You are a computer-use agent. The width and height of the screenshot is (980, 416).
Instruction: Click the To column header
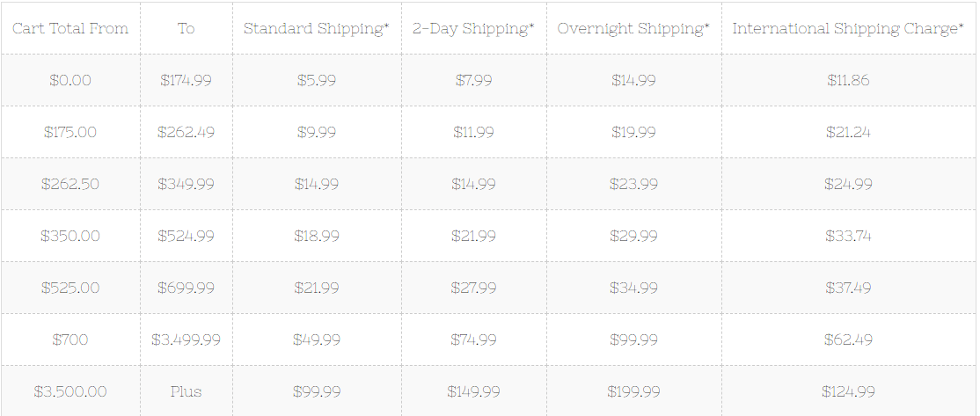(186, 29)
